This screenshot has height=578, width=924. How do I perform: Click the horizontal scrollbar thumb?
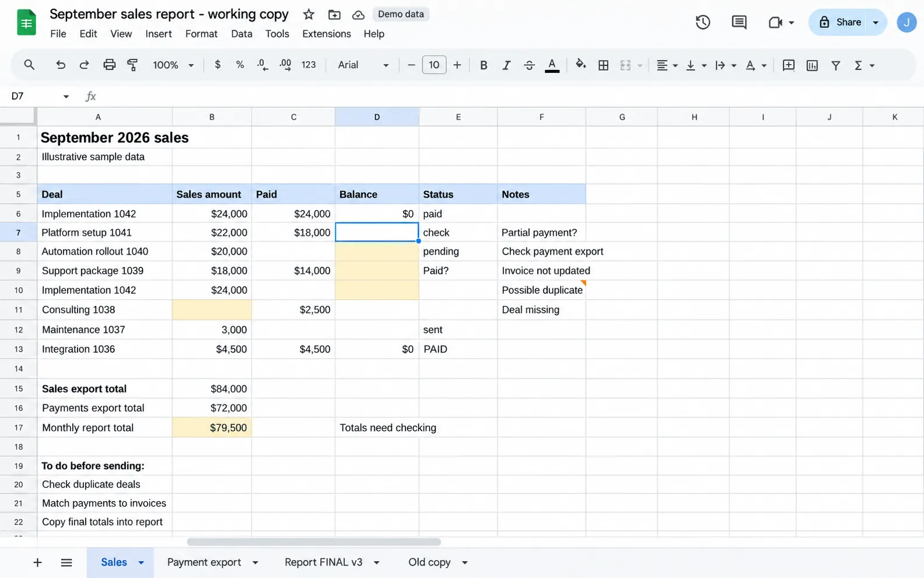pos(314,542)
